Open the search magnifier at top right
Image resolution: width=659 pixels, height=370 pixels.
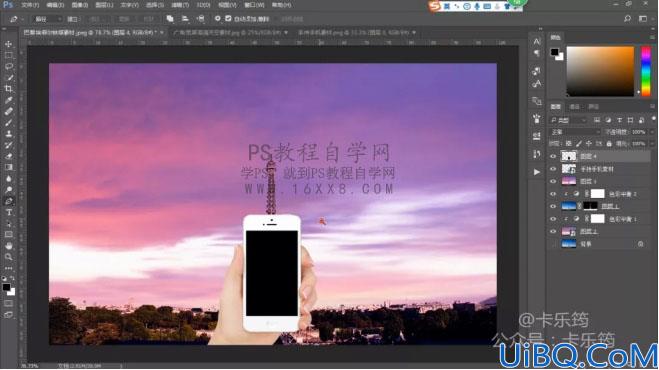[x=627, y=19]
